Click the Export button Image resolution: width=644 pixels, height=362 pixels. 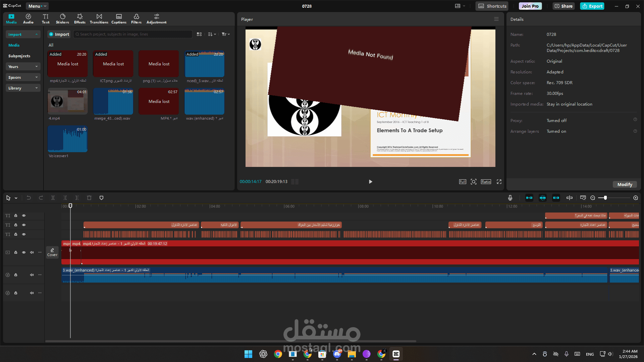tap(592, 6)
